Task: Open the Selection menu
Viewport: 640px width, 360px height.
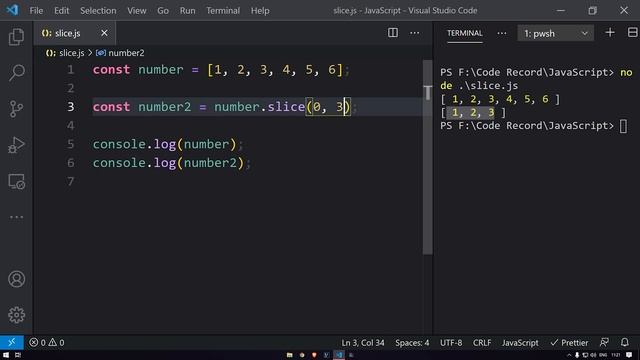Action: (98, 11)
